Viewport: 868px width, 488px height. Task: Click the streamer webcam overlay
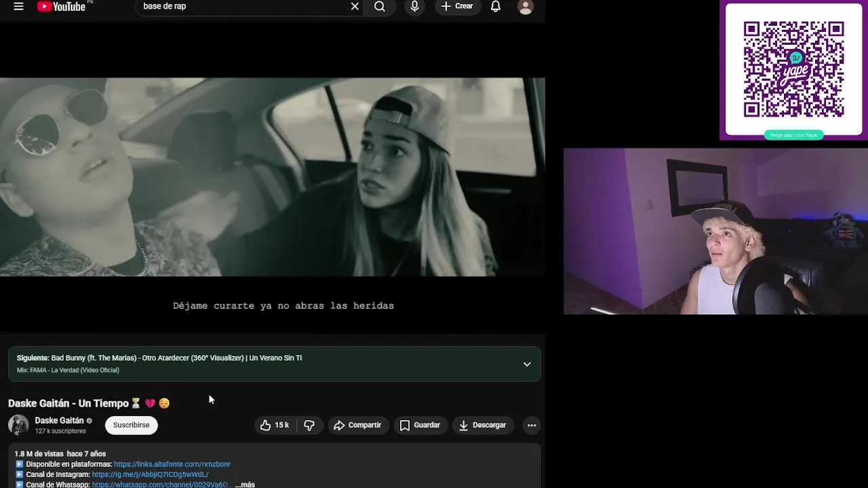[715, 231]
